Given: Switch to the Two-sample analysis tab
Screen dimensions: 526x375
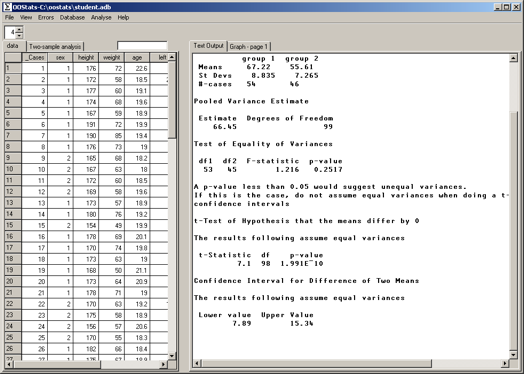Looking at the screenshot, I should click(x=55, y=47).
